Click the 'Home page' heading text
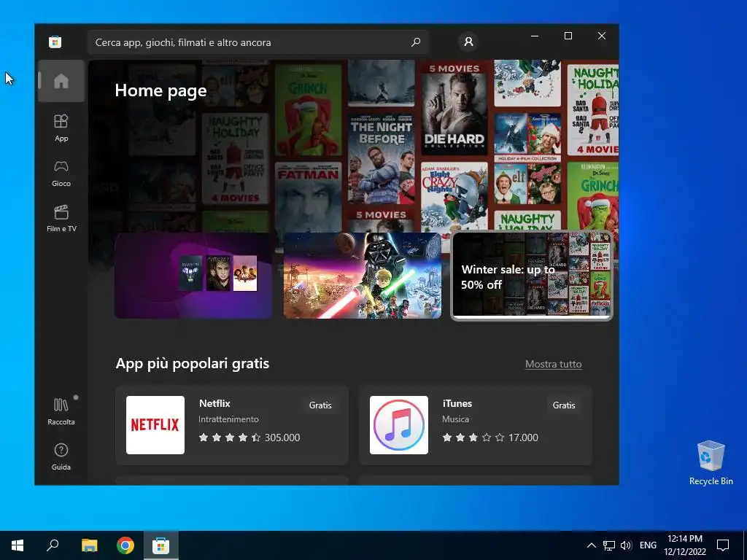Screen dimensions: 747x560 point(160,90)
